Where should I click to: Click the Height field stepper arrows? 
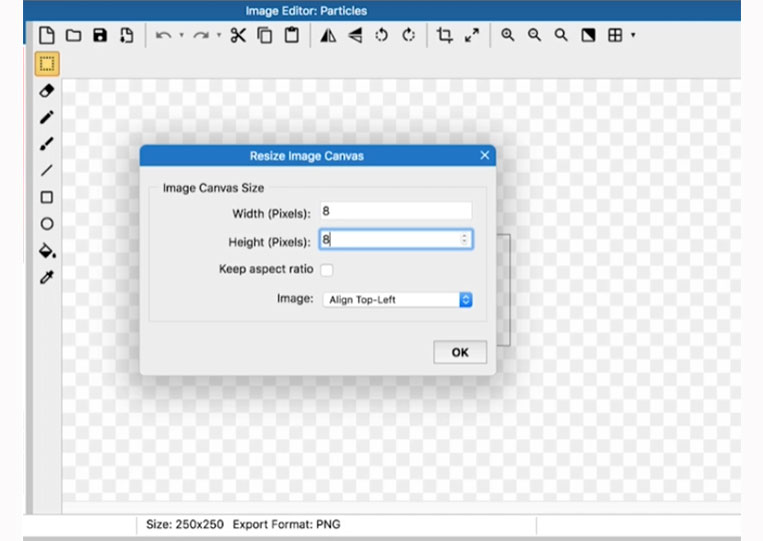pos(464,239)
